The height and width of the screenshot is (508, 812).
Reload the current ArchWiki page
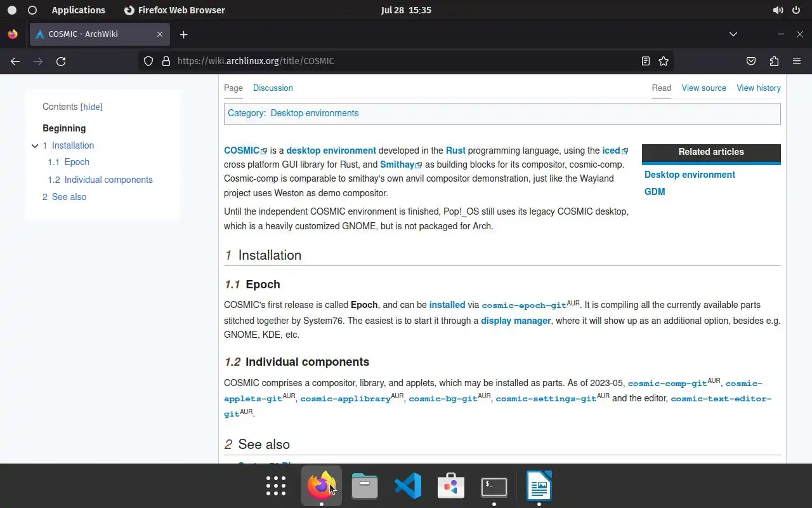click(x=61, y=61)
